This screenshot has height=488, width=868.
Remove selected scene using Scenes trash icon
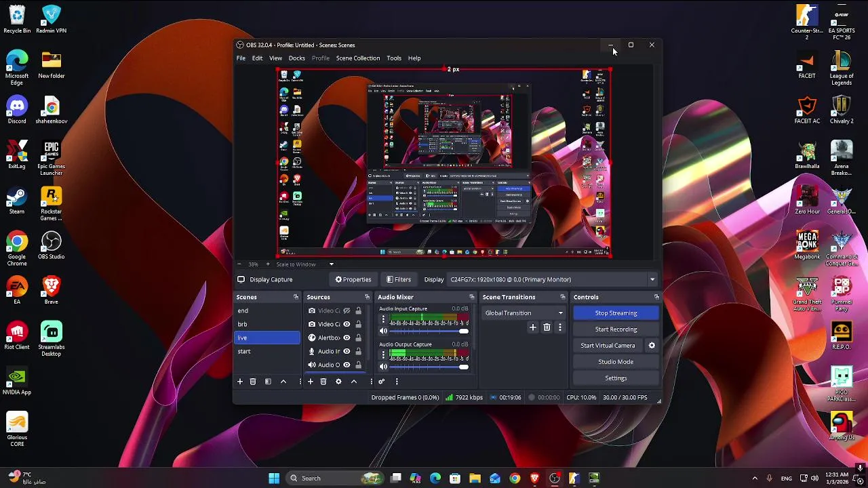click(253, 382)
